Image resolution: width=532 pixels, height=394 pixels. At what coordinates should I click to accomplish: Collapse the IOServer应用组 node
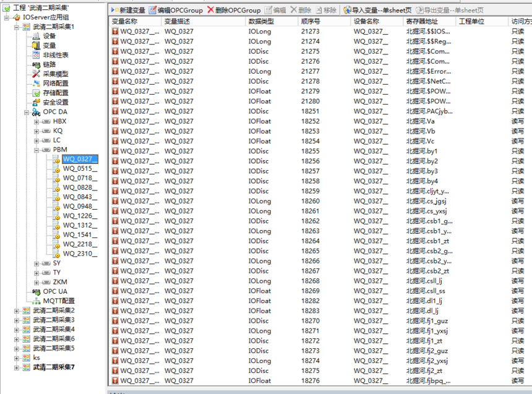(6, 17)
